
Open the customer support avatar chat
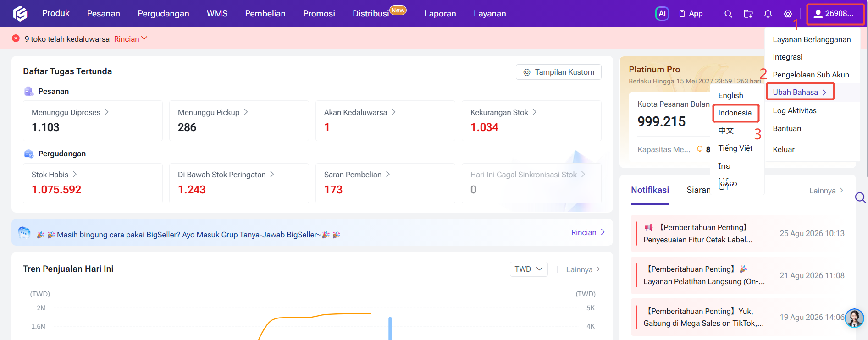[854, 318]
